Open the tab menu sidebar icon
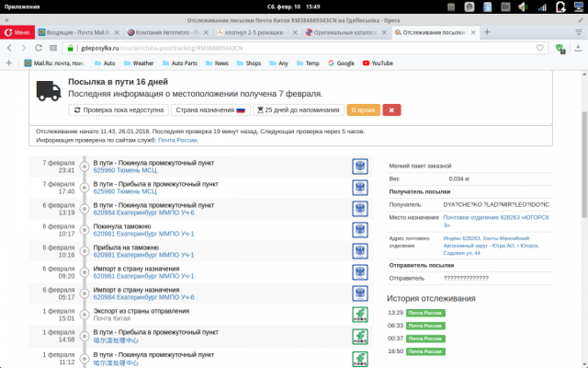 579,32
